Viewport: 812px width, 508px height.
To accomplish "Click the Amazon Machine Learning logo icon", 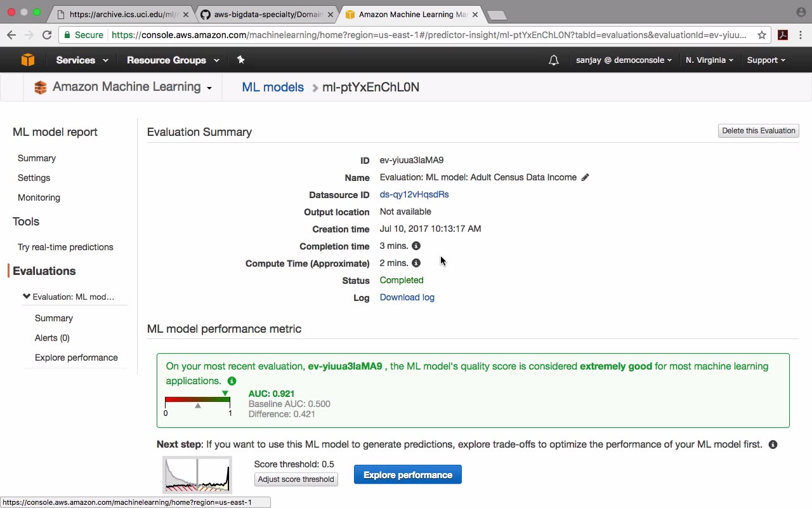I will (x=41, y=88).
